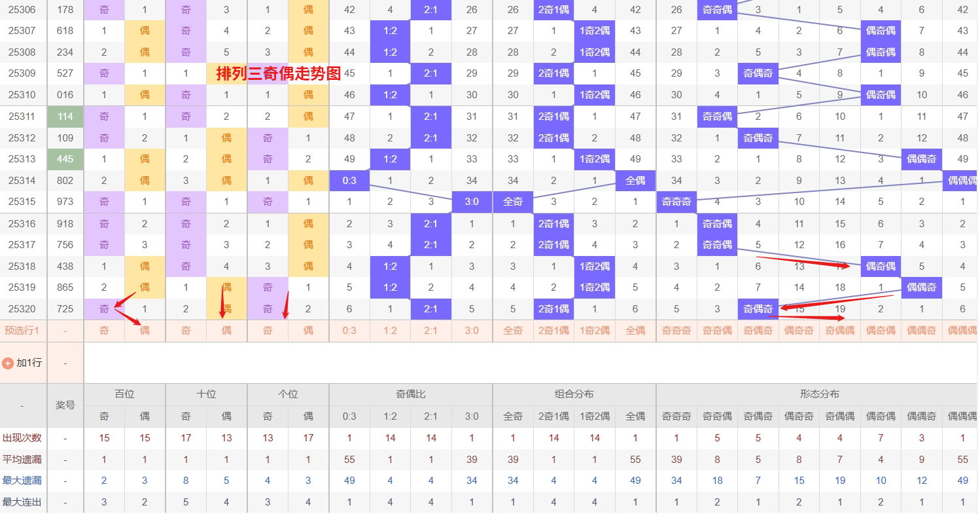Click the 奇奇偶 cell in row 25311

pos(717,117)
